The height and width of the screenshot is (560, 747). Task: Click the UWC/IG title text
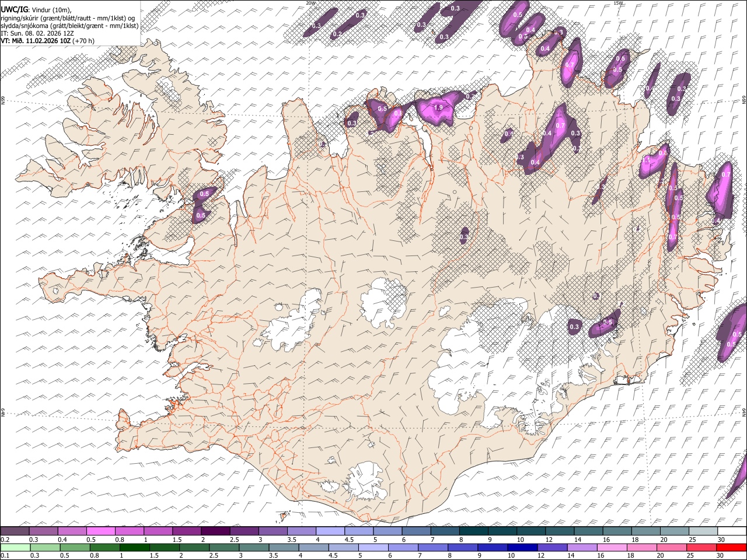[13, 9]
